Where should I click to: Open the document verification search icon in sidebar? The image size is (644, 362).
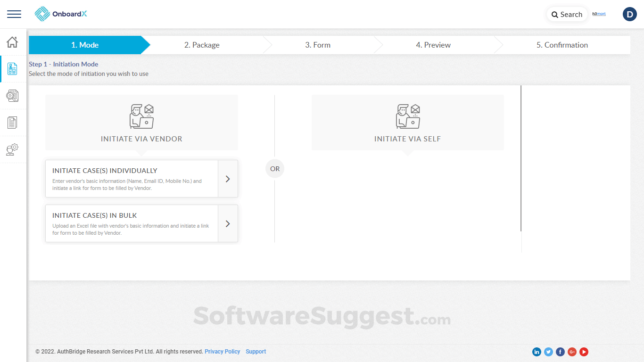click(13, 96)
